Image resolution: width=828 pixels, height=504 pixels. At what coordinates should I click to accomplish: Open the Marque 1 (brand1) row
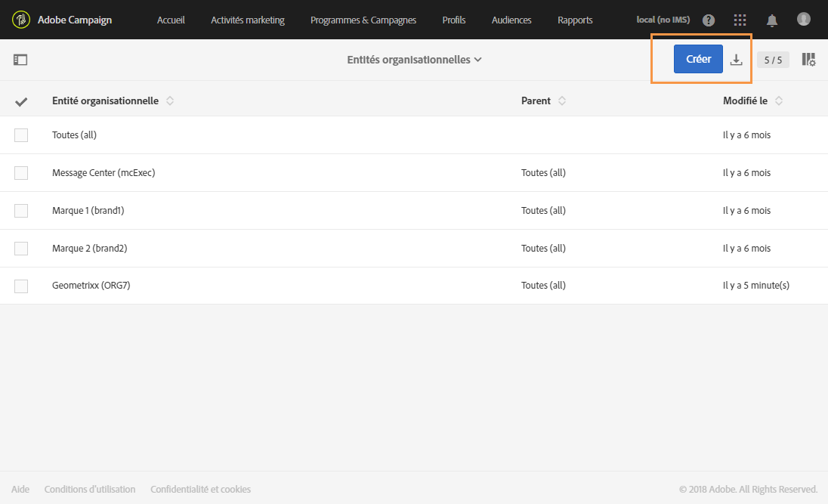414,210
